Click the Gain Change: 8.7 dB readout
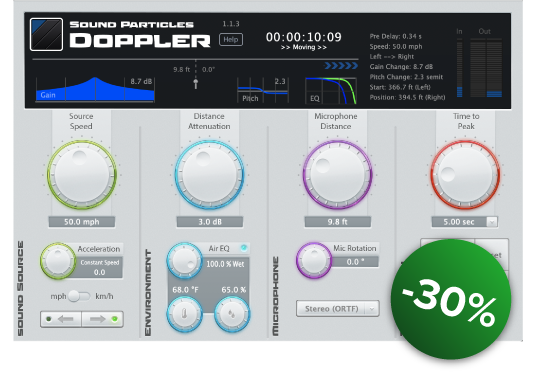 401,67
